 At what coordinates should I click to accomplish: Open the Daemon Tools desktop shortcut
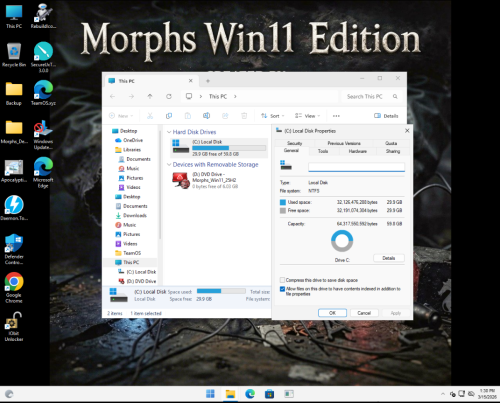14,208
